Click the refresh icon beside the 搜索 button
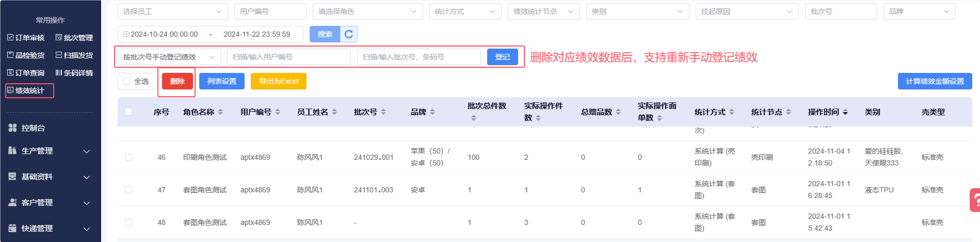Viewport: 980px width, 242px height. coord(349,34)
